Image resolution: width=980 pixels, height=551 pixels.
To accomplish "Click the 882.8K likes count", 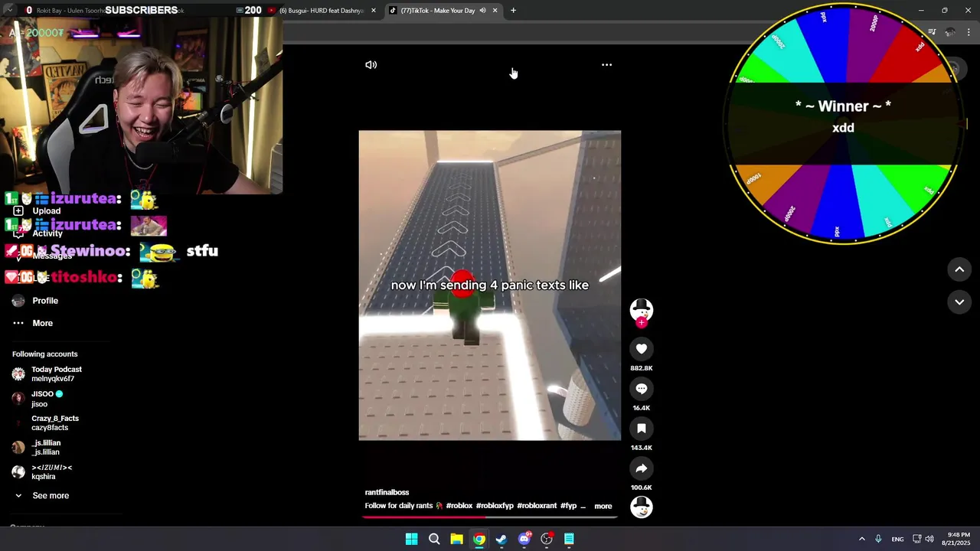I will 642,368.
